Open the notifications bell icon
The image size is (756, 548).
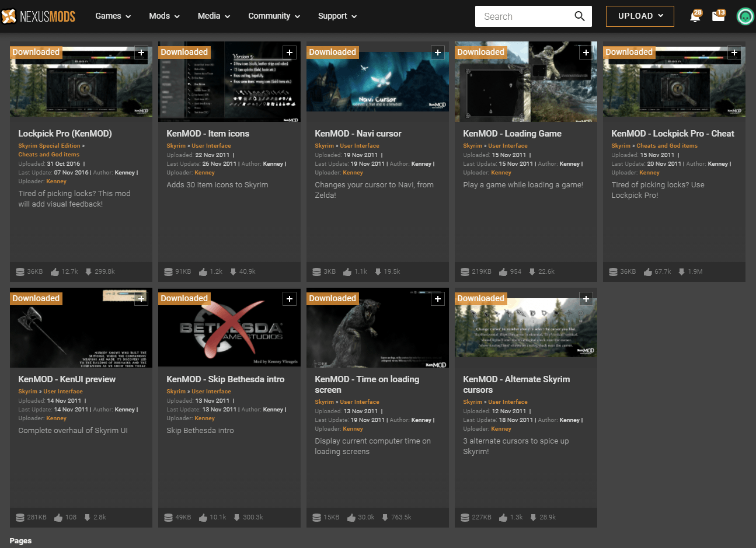coord(695,16)
